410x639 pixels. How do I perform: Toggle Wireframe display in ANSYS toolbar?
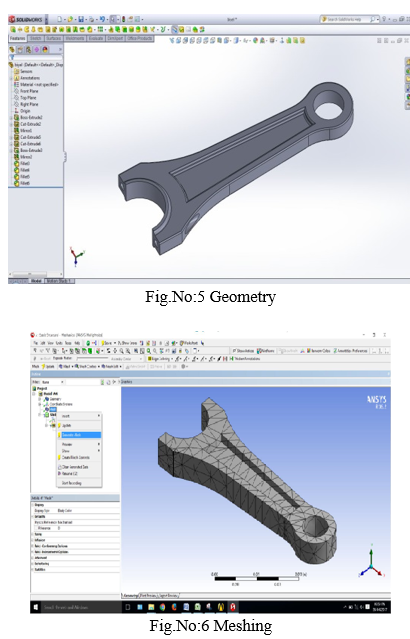pyautogui.click(x=266, y=350)
